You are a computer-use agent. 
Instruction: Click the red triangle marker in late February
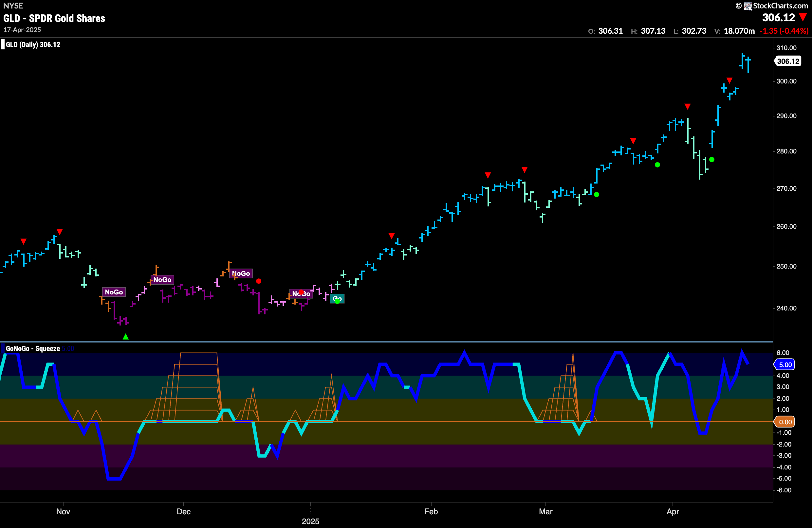click(x=525, y=170)
